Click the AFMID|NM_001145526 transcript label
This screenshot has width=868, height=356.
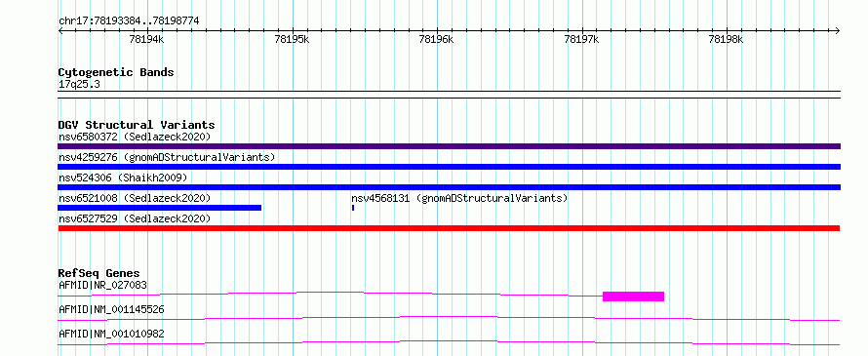tap(111, 309)
